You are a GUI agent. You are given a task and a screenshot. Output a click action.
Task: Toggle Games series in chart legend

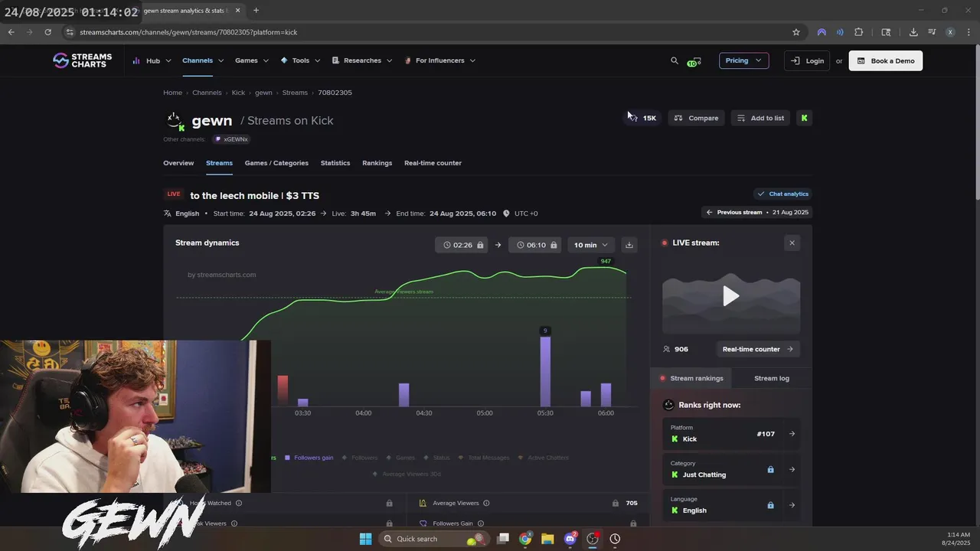point(400,458)
